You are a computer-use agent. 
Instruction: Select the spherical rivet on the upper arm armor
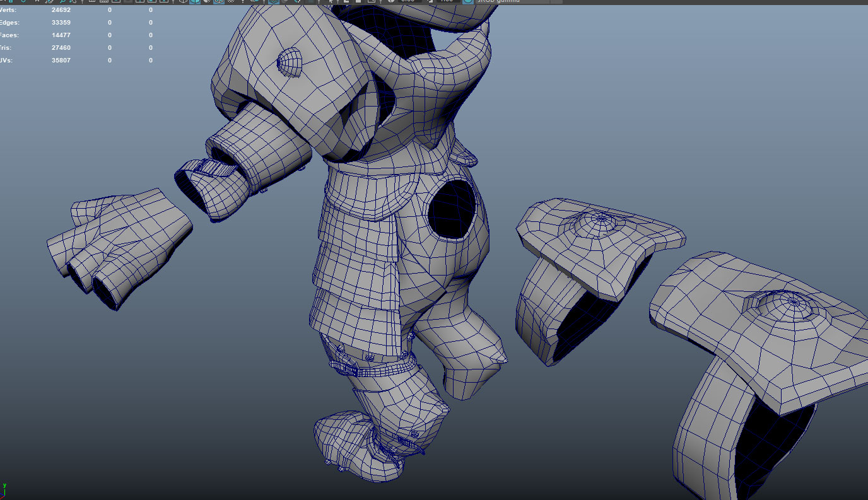click(x=289, y=62)
